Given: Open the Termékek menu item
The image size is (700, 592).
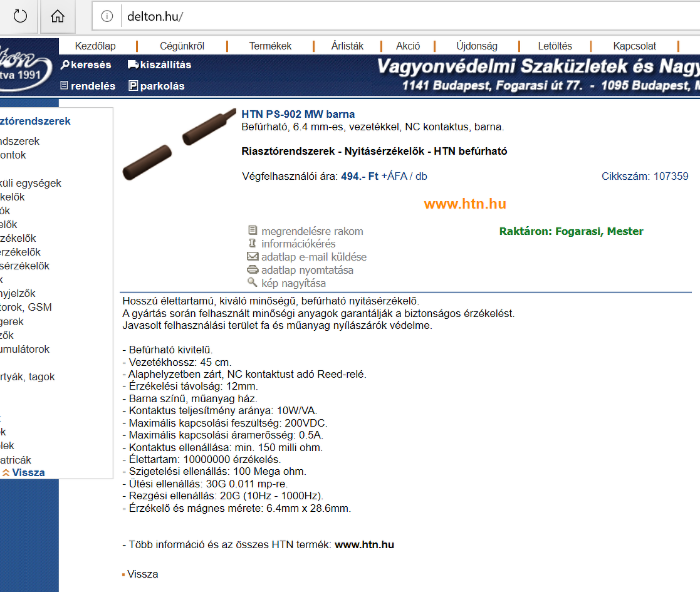Looking at the screenshot, I should pyautogui.click(x=270, y=46).
